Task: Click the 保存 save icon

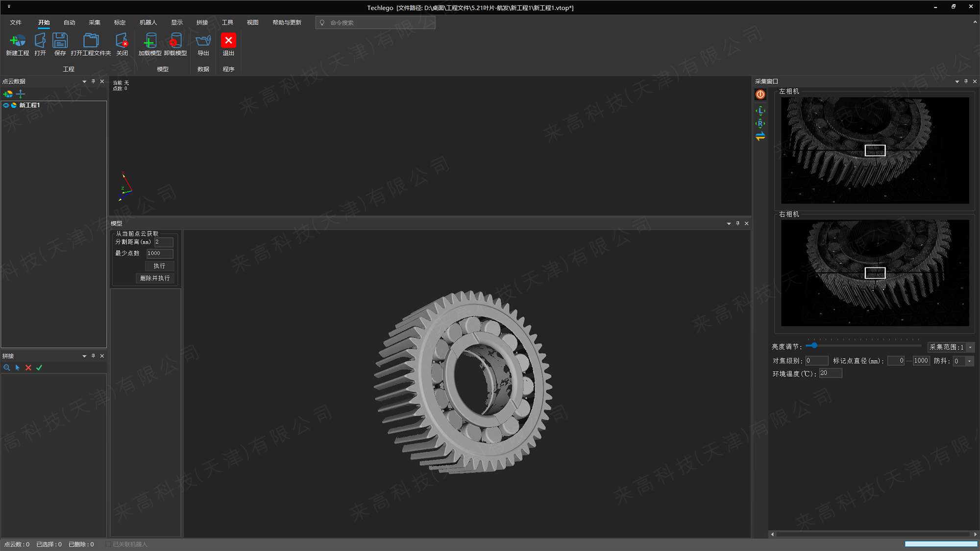Action: pos(60,41)
